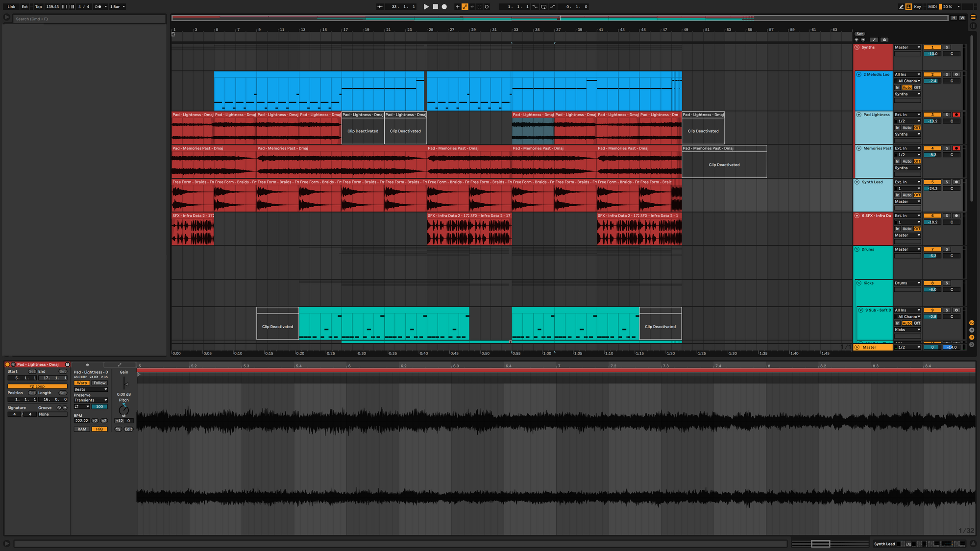Toggle Automation Arm button in transport
The height and width of the screenshot is (551, 980).
465,7
